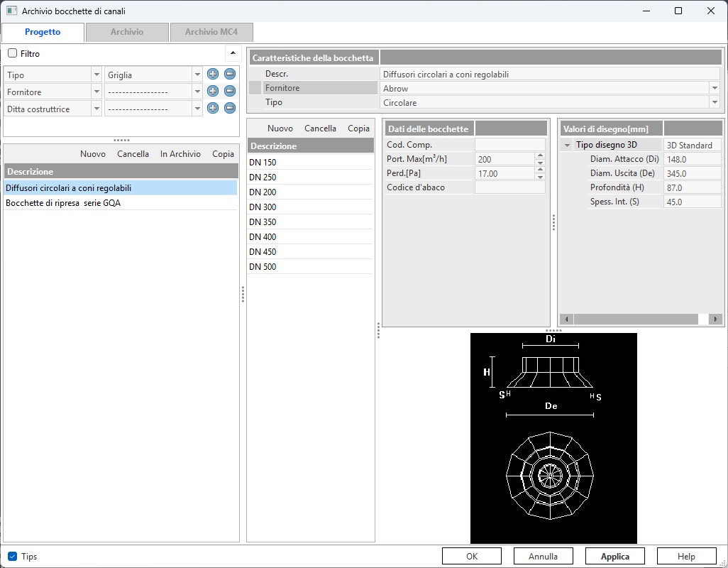This screenshot has height=568, width=728.
Task: Switch to the Archivio MC4 tab
Action: (211, 32)
